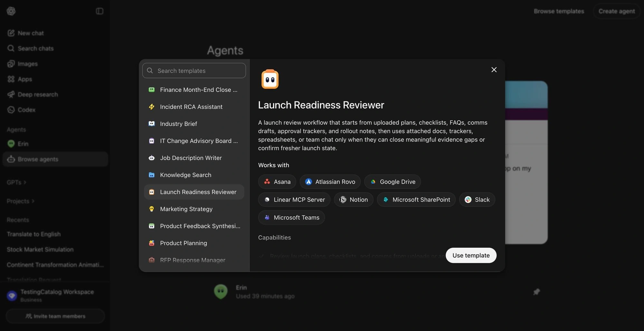
Task: Click the ChatGPT logo icon in the sidebar
Action: [x=11, y=11]
